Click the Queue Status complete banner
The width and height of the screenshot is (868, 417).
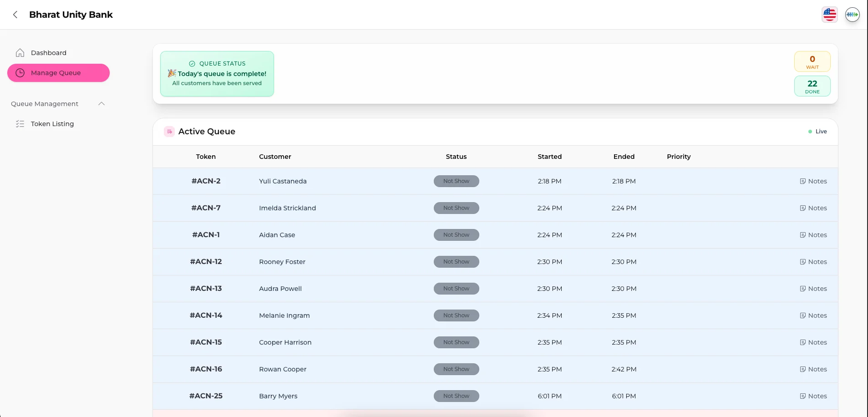[x=217, y=74]
